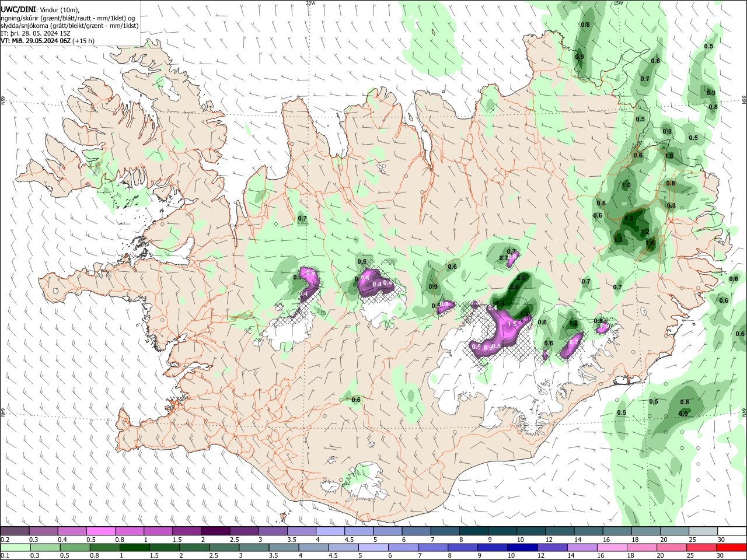Screen dimensions: 747x560
Task: Click the 64N latitude label on right edge
Action: (x=744, y=412)
